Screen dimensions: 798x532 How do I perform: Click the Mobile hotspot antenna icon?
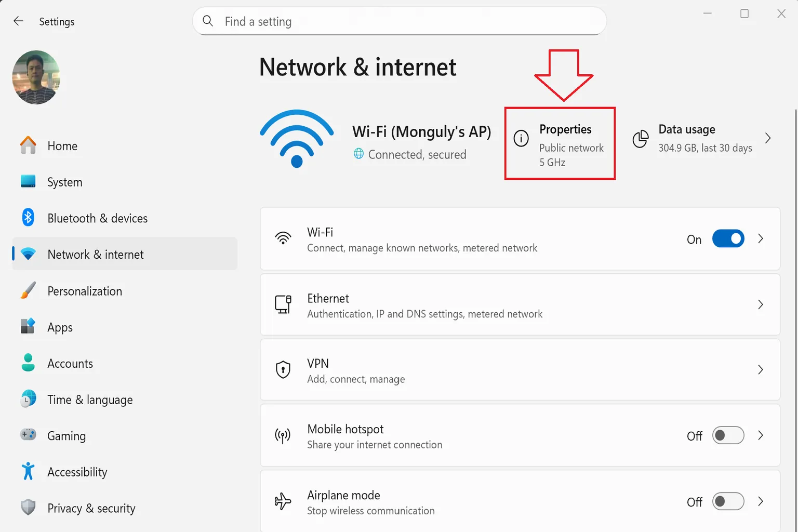tap(283, 435)
